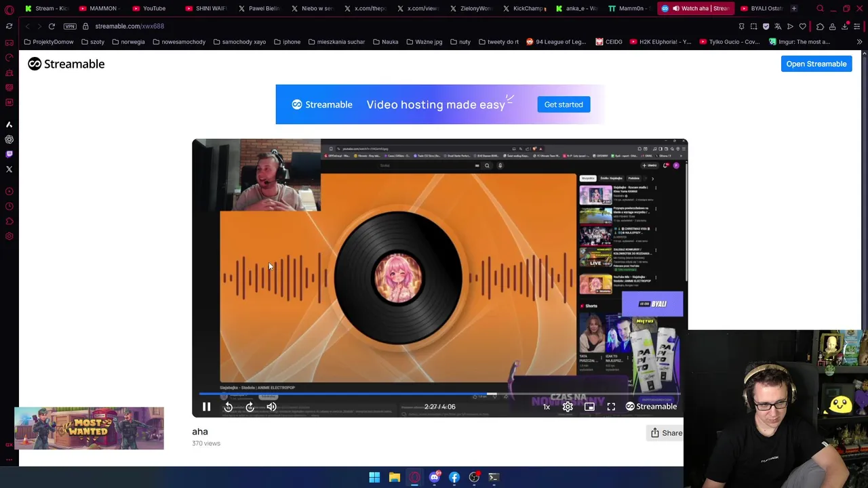Switch to BYALI Ostatni tab
This screenshot has height=488, width=868.
[x=761, y=8]
